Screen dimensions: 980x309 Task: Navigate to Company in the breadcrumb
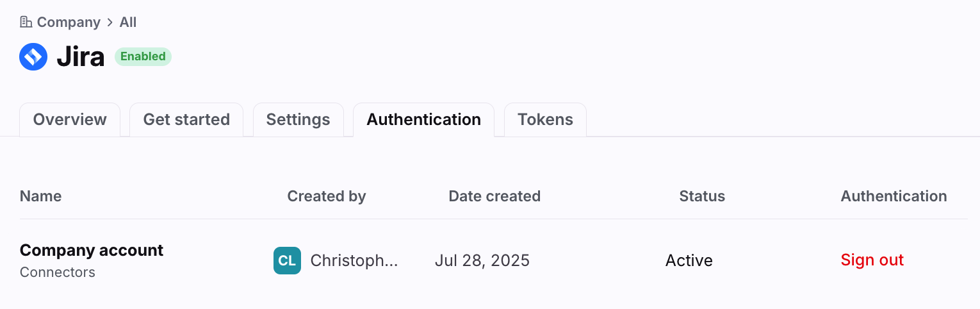(x=69, y=22)
